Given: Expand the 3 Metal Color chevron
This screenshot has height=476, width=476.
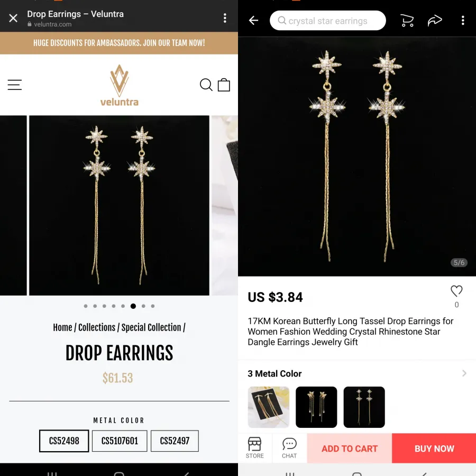Looking at the screenshot, I should pyautogui.click(x=464, y=373).
